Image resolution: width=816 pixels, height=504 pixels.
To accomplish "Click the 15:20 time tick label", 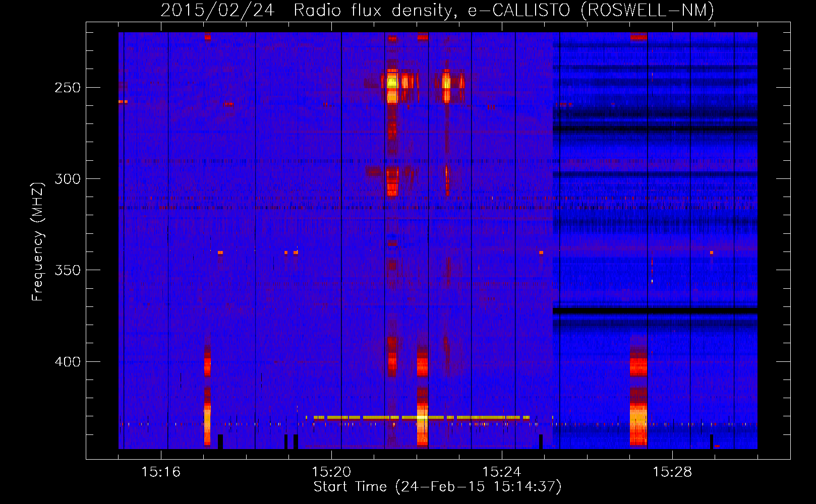I will (x=331, y=472).
